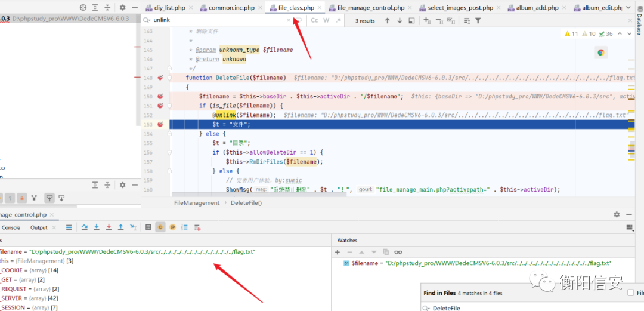
Task: Open Evaluate Expression calculator icon
Action: click(x=148, y=227)
